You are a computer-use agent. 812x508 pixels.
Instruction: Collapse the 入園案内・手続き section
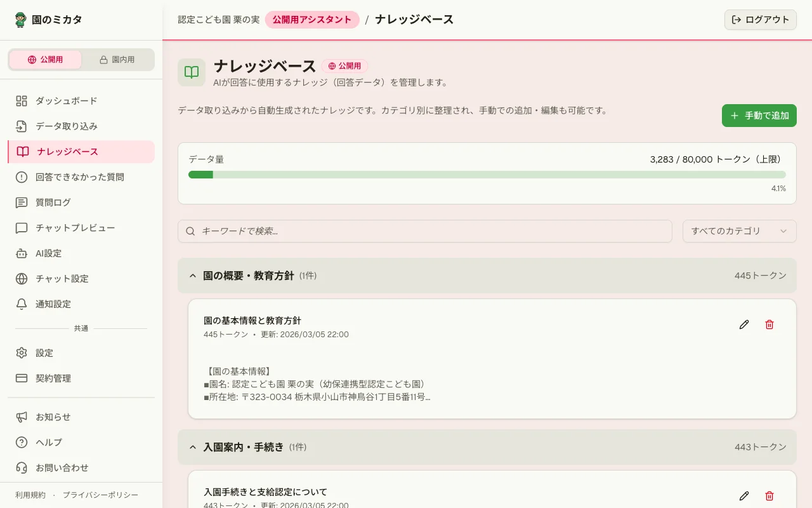click(193, 447)
